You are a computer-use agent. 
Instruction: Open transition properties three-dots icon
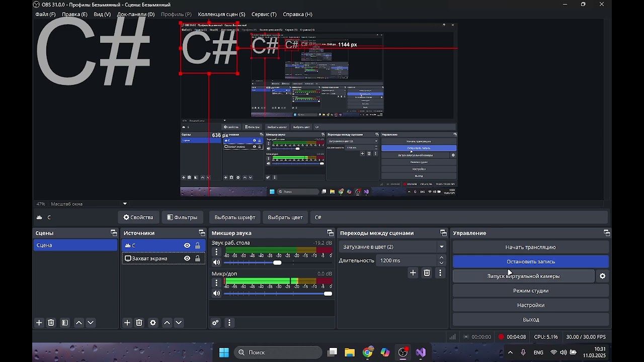point(440,273)
